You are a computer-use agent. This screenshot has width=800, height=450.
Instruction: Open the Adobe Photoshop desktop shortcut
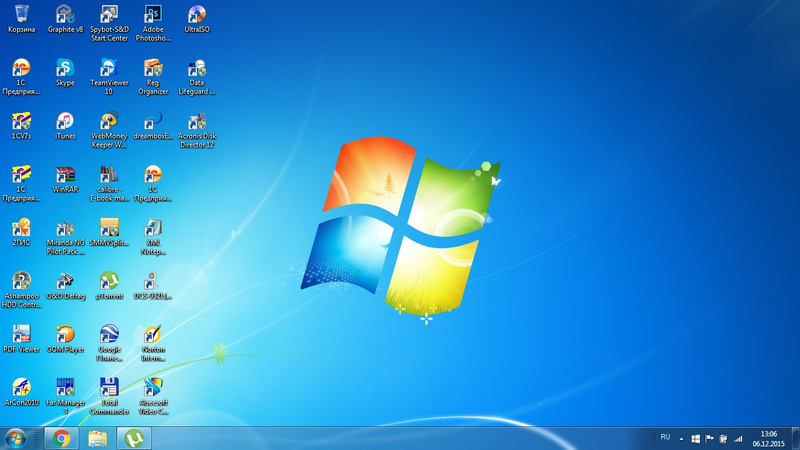pyautogui.click(x=153, y=15)
